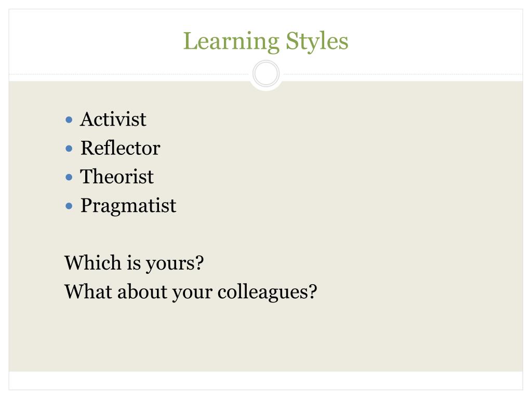
Task: Select the blue bullet beside Activist
Action: 69,119
